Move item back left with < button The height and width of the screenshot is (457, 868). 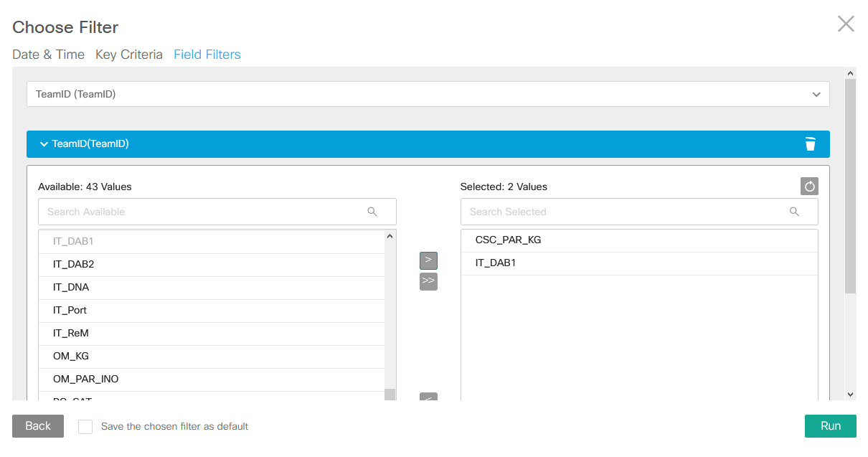click(x=428, y=397)
